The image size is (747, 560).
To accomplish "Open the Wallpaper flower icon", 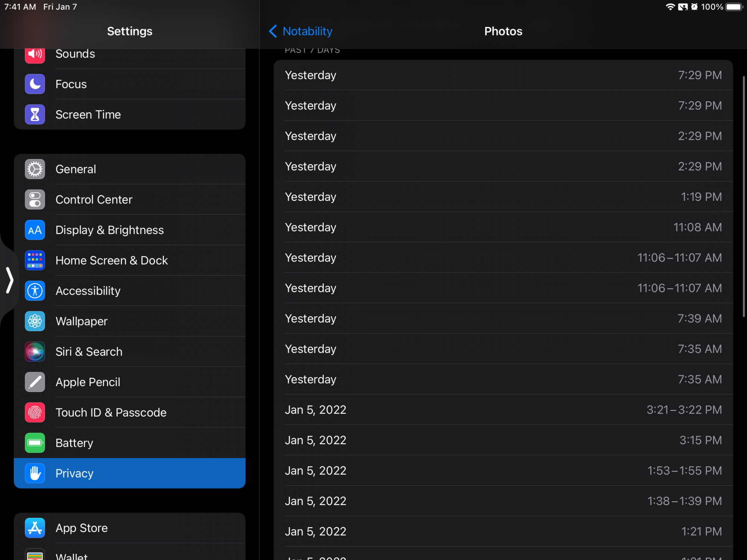I will click(35, 321).
